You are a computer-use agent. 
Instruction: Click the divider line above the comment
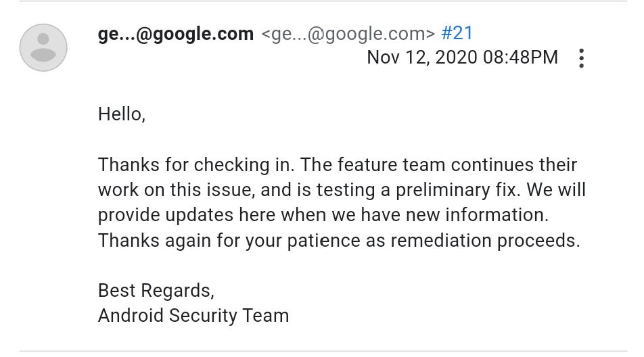[x=323, y=1]
